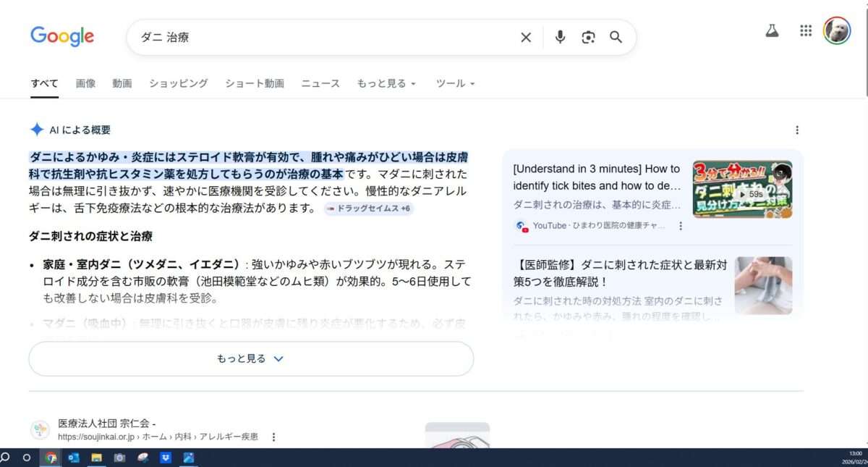Image resolution: width=868 pixels, height=467 pixels.
Task: Switch to the 画像 tab
Action: coord(85,84)
